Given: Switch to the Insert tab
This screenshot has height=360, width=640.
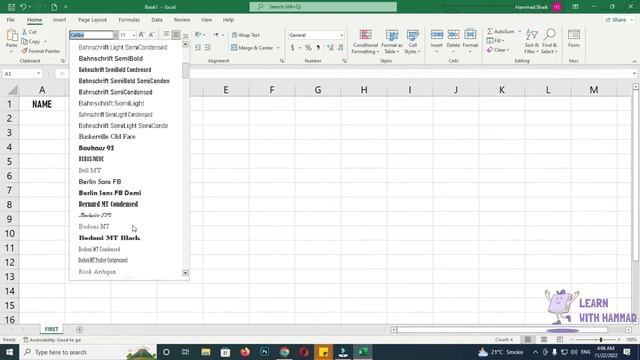Looking at the screenshot, I should (x=59, y=20).
